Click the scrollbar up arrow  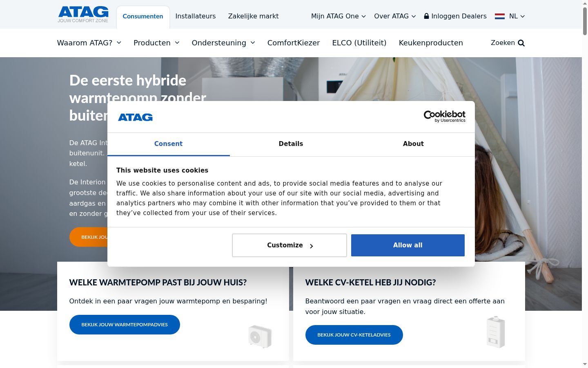click(585, 3)
